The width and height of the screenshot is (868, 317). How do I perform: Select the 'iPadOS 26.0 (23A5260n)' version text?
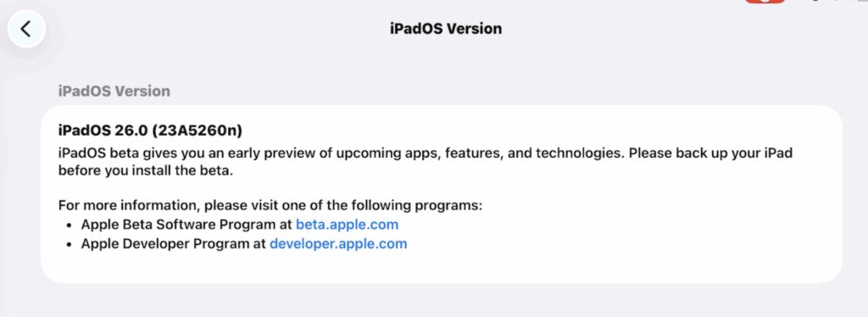pos(151,131)
